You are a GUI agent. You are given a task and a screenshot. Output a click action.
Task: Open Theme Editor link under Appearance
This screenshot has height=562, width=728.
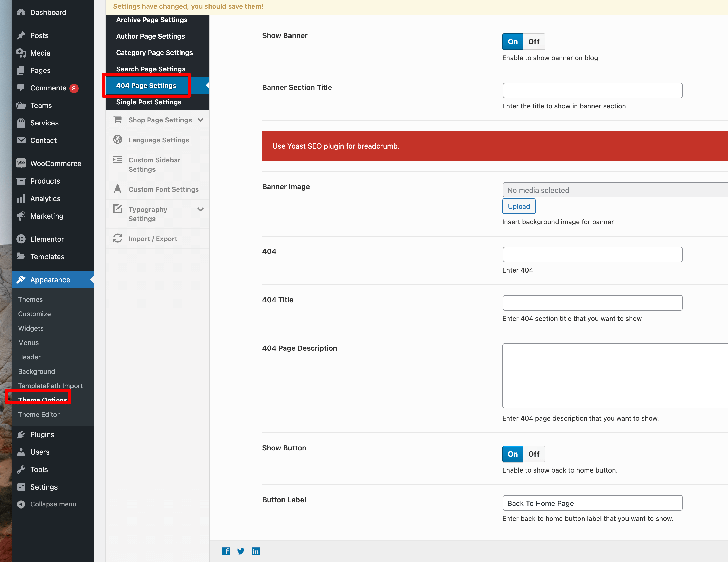pos(39,414)
